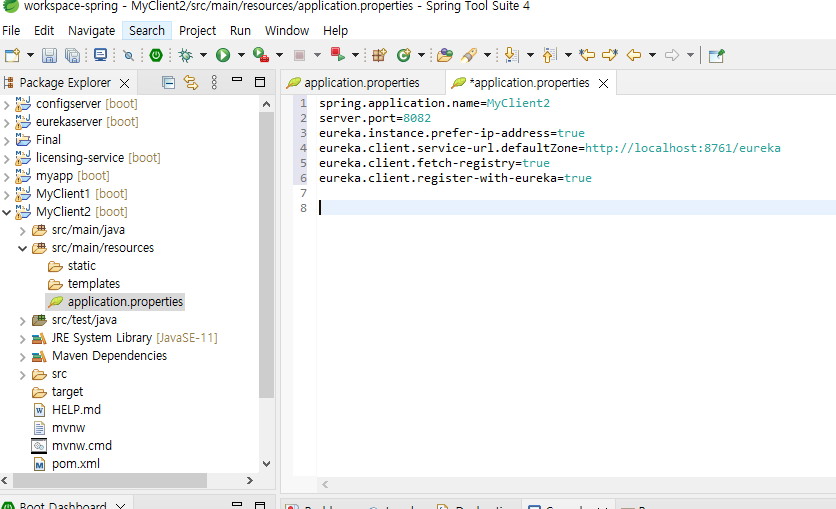
Task: Close the modified *application.properties editor tab
Action: pos(603,84)
